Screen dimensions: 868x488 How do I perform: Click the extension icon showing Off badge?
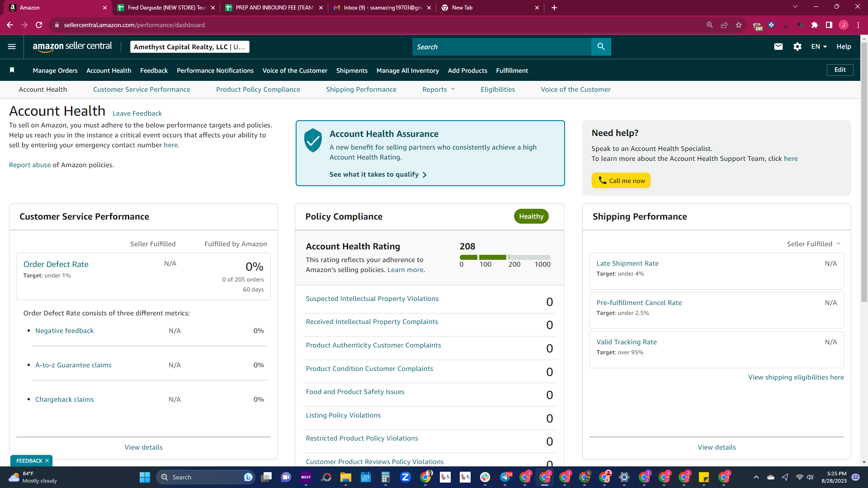(757, 26)
